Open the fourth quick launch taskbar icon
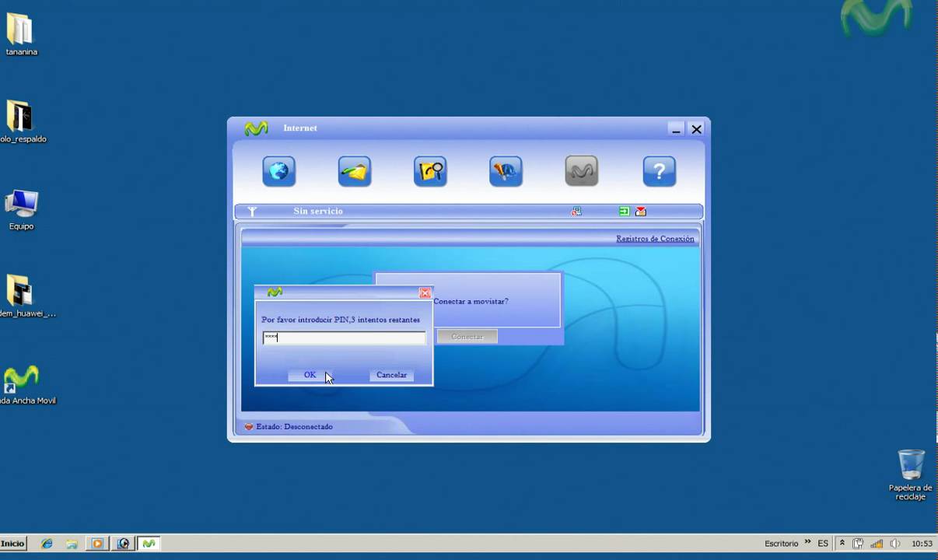This screenshot has width=938, height=560. [x=123, y=544]
